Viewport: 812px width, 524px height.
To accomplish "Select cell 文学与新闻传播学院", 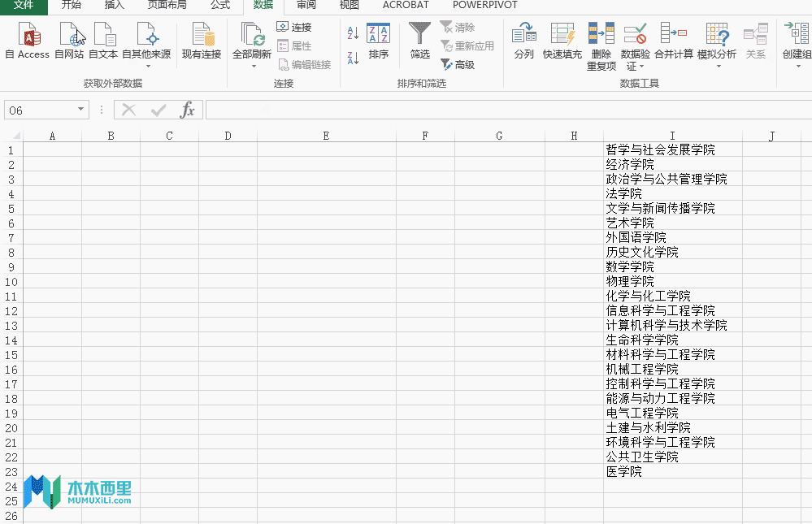I will [x=673, y=209].
